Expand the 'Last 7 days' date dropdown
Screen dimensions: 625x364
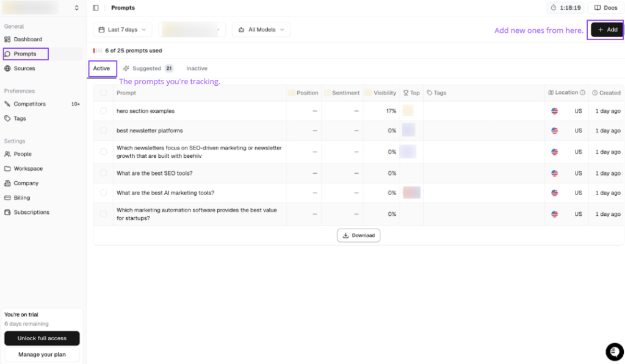[122, 30]
